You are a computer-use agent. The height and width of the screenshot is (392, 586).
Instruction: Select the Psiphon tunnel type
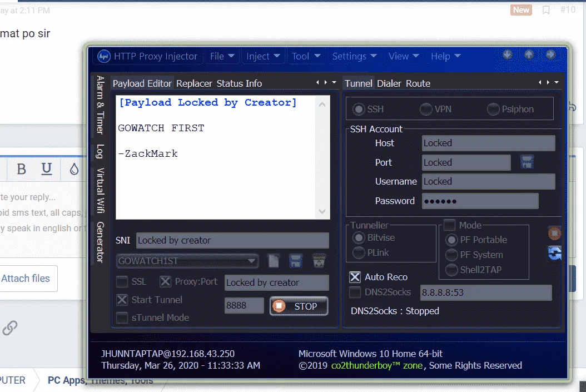click(x=493, y=109)
